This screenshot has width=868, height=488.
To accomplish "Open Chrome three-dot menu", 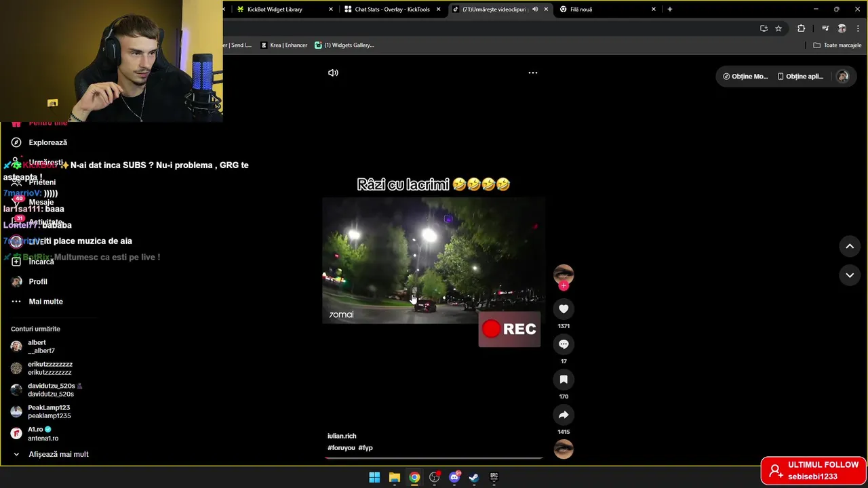I will click(x=857, y=28).
